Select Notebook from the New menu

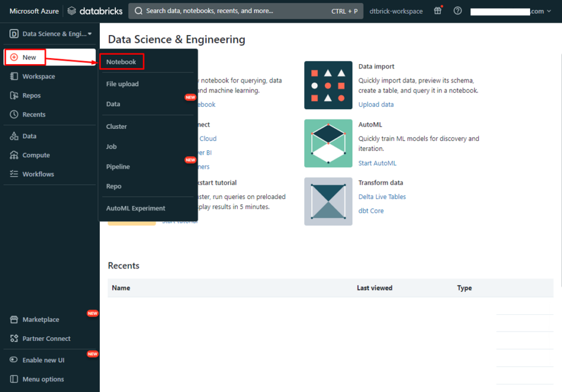click(x=121, y=62)
